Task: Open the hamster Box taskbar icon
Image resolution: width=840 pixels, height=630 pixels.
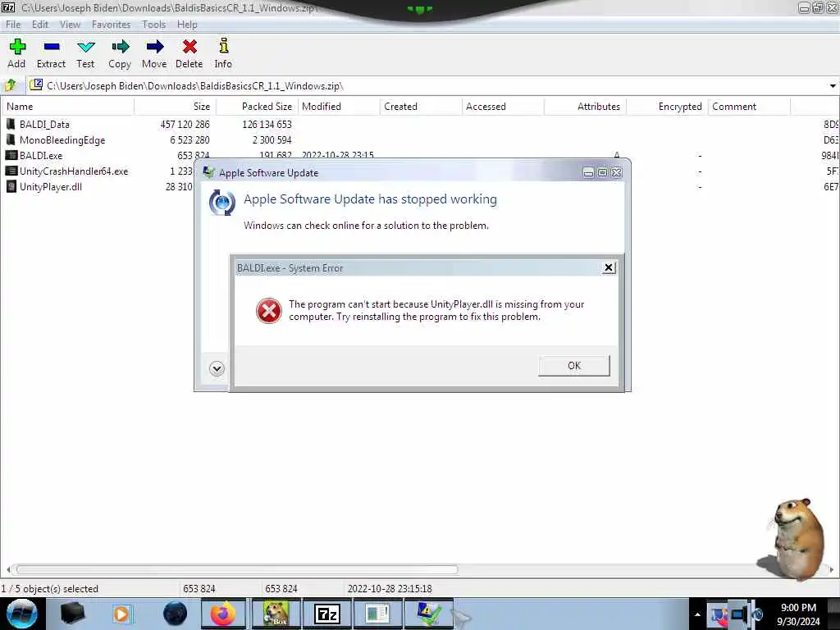Action: point(276,614)
